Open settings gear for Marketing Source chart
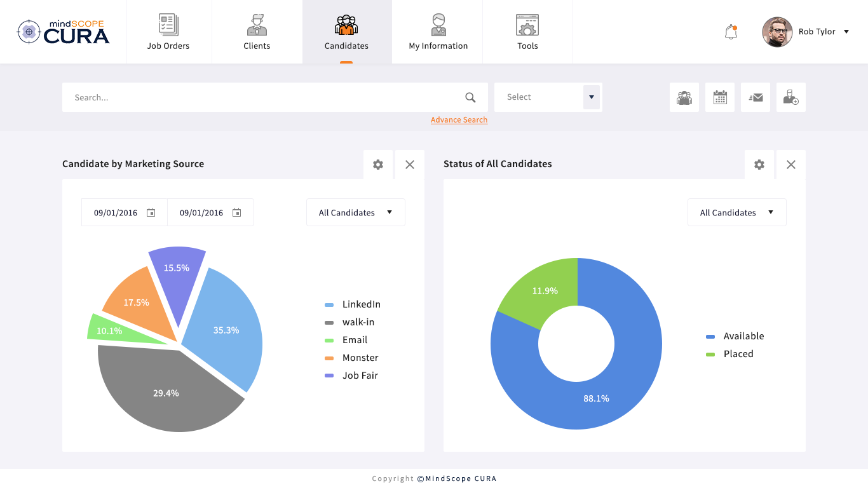The width and height of the screenshot is (868, 488). 378,165
